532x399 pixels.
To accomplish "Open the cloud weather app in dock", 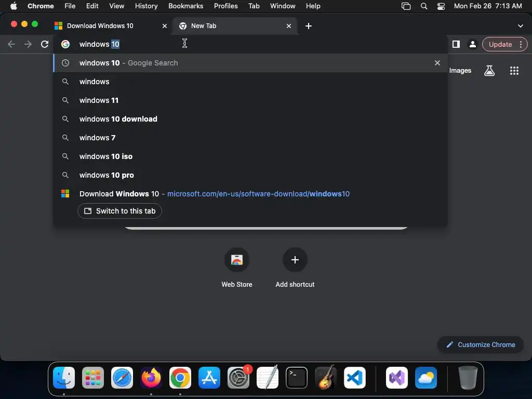I will (426, 378).
